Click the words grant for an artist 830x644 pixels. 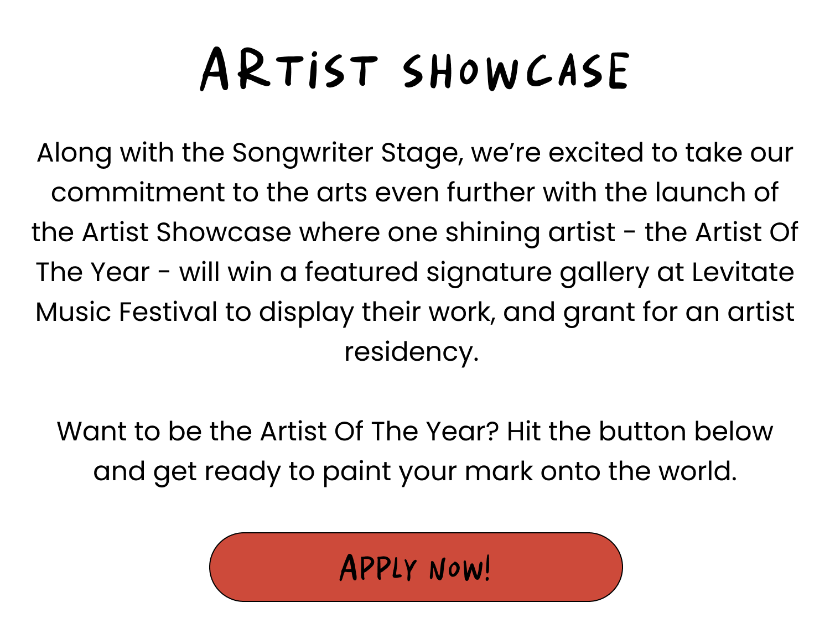(679, 313)
